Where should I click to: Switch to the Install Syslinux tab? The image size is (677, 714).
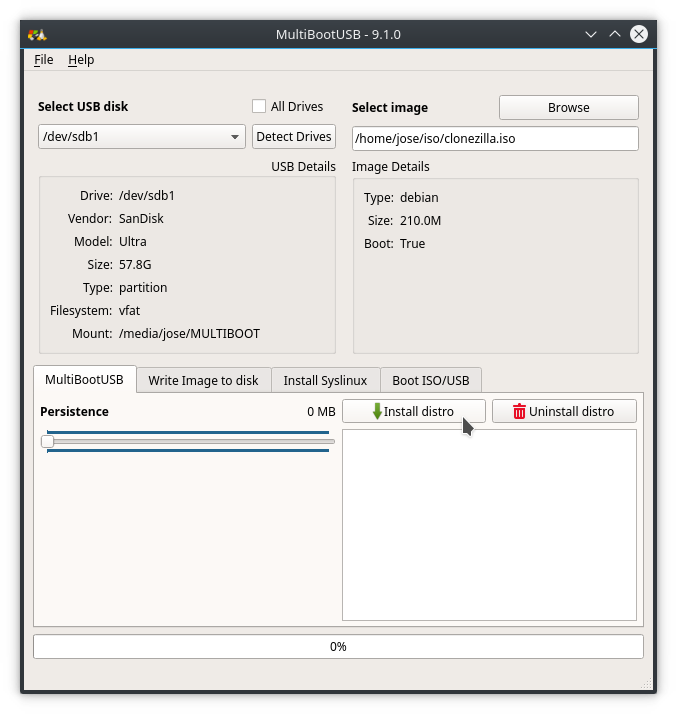pos(325,380)
